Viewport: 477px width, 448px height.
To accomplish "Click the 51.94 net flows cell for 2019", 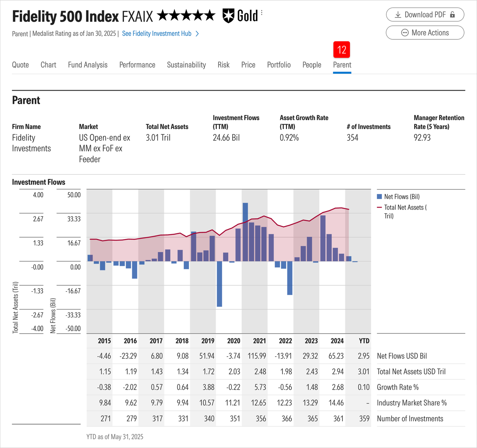I will pyautogui.click(x=207, y=356).
